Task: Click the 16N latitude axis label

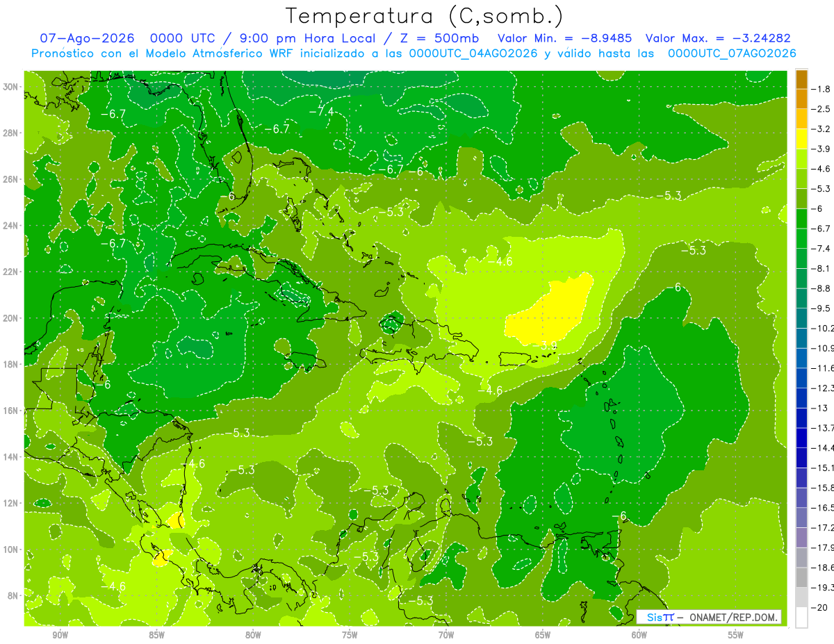Action: pos(12,411)
